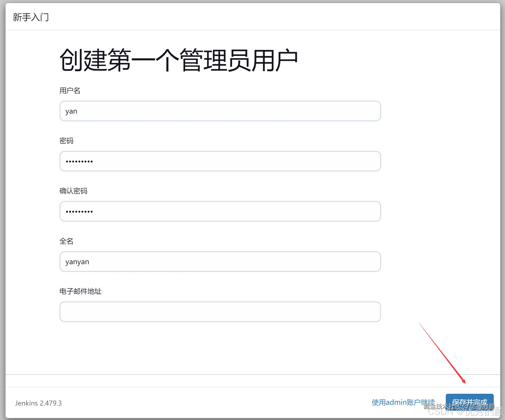Screen dimensions: 505x420
Task: Click the 用户名 input containing "yan"
Action: pyautogui.click(x=220, y=111)
